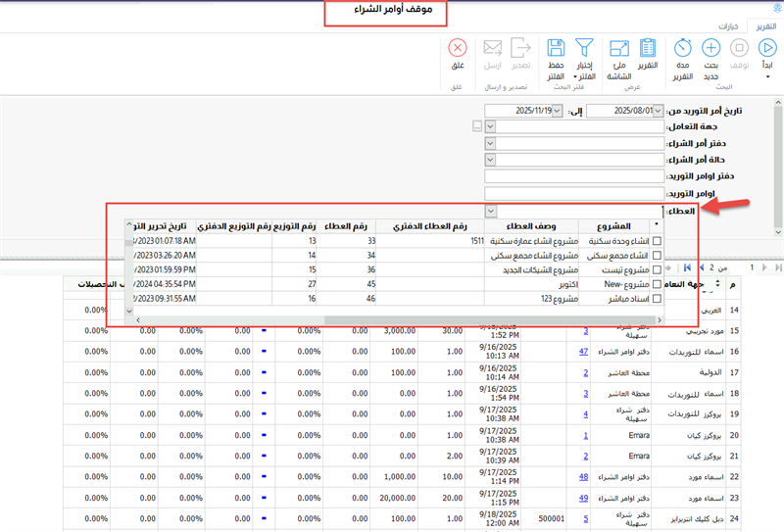
Task: Select the اسناد مباشر row checkbox
Action: (x=657, y=299)
